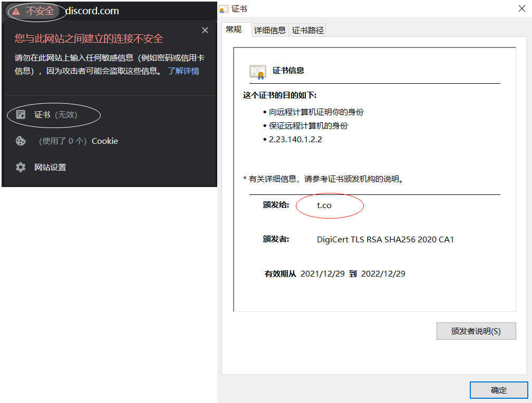Viewport: 532px width, 403px height.
Task: Close the site security popup
Action: [205, 30]
